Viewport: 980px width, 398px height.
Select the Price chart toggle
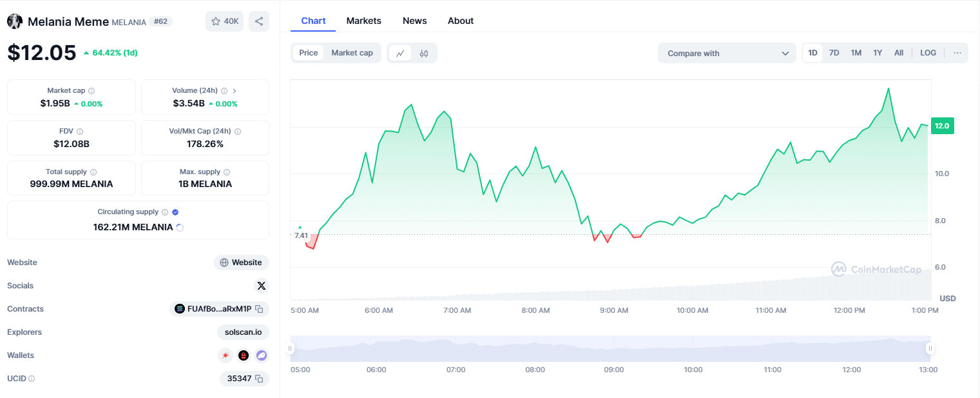pos(309,53)
